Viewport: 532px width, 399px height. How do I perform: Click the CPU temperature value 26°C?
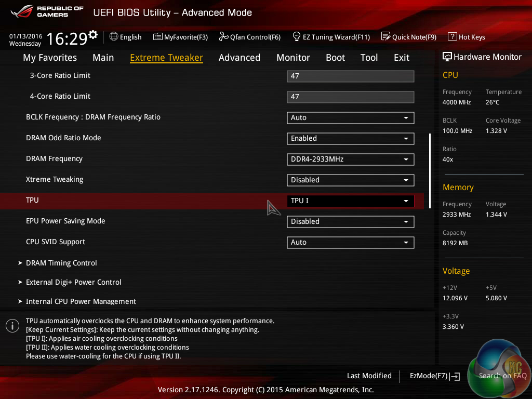[493, 102]
